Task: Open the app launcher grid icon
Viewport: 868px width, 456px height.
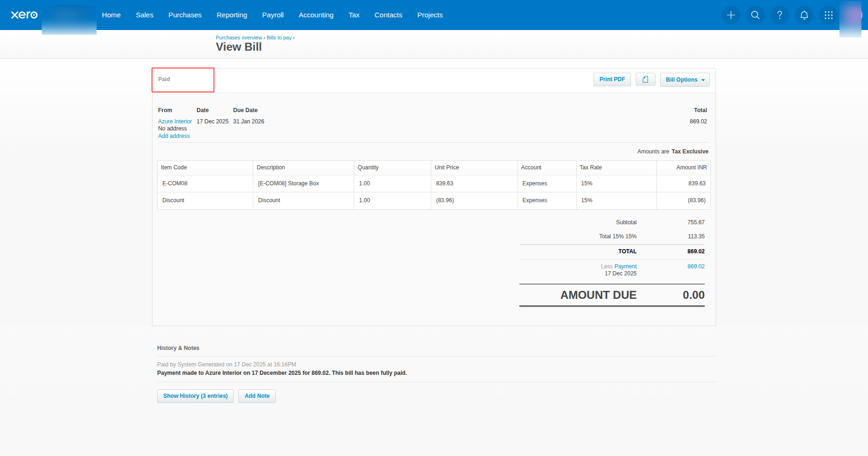Action: (828, 15)
